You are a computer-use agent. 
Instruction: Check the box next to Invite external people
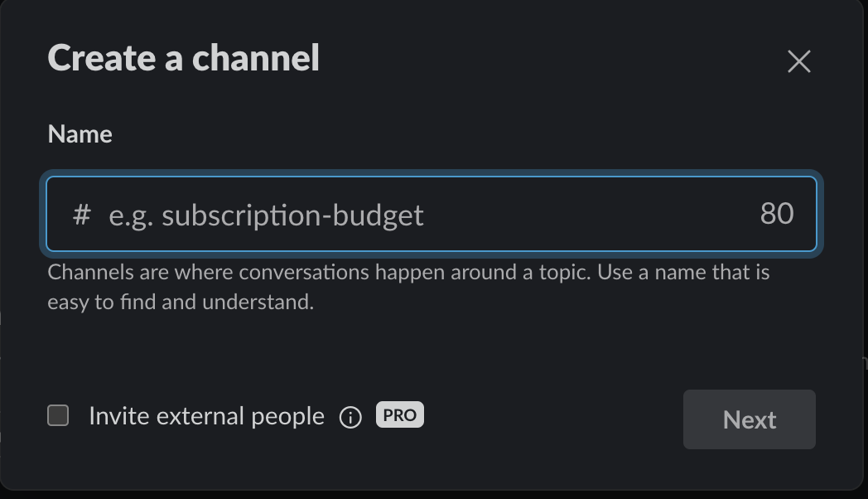point(58,416)
